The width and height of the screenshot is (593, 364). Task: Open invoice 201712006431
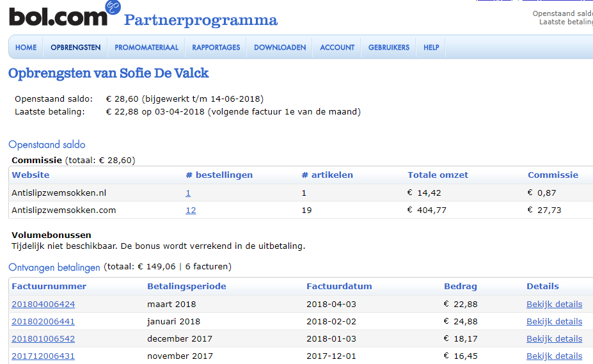click(43, 356)
